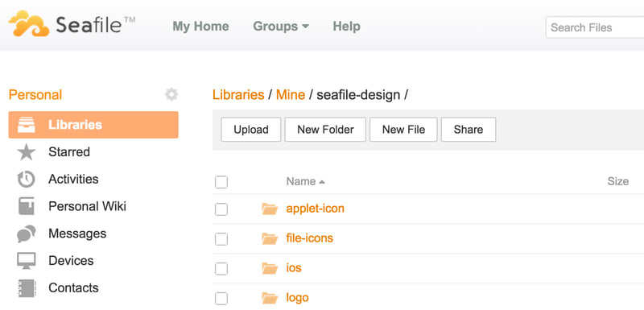Select the checkbox for the ios folder

point(221,268)
